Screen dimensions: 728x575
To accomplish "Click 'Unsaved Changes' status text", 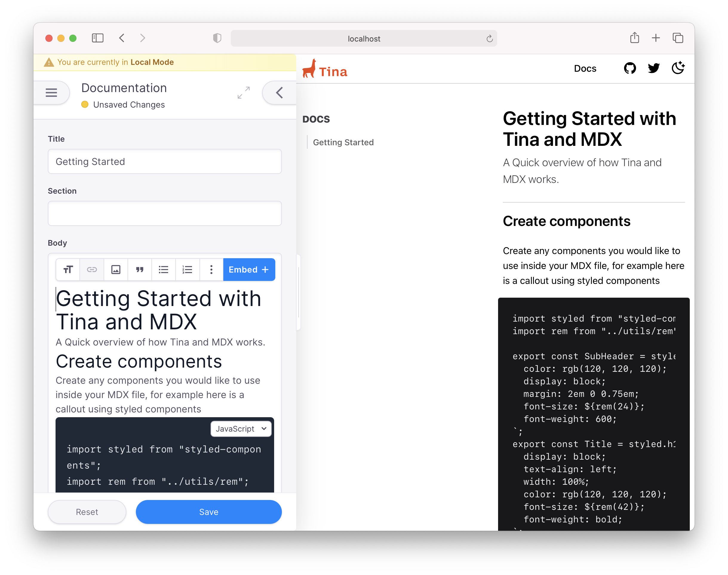I will 129,105.
